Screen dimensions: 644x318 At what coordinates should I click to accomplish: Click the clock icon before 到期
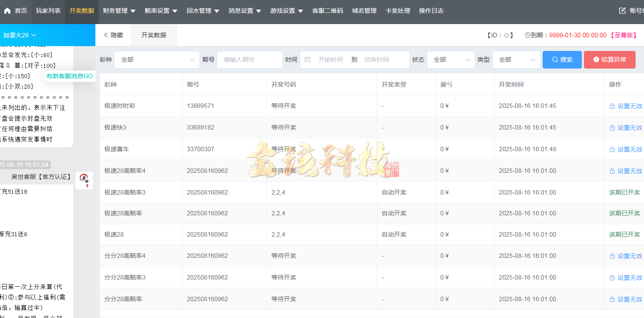point(528,35)
